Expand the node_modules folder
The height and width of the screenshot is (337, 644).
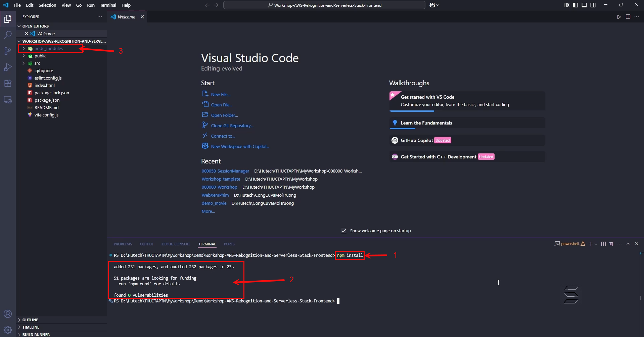[24, 48]
